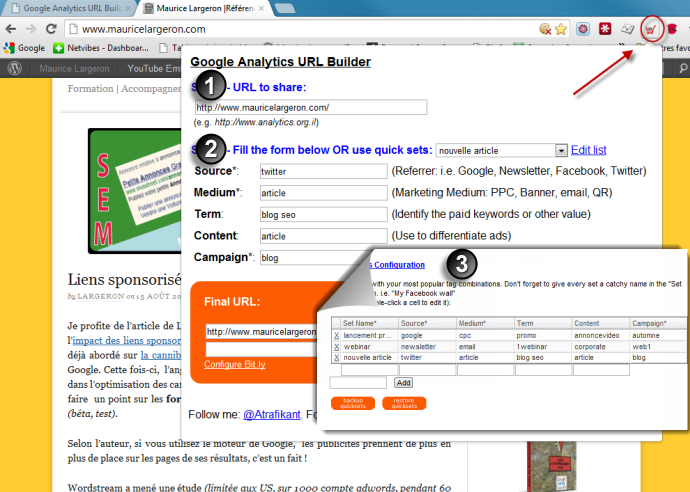Click the 1webinar term cell
The width and height of the screenshot is (690, 492).
click(543, 347)
